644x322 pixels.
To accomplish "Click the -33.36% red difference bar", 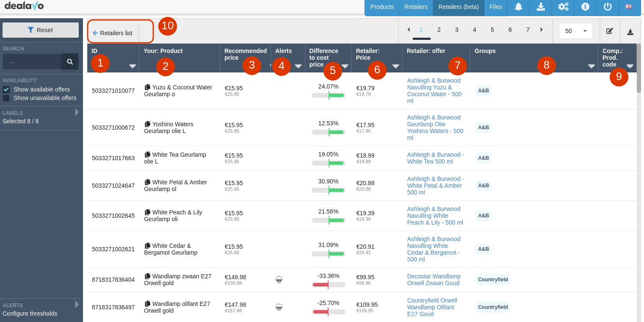I will click(329, 285).
